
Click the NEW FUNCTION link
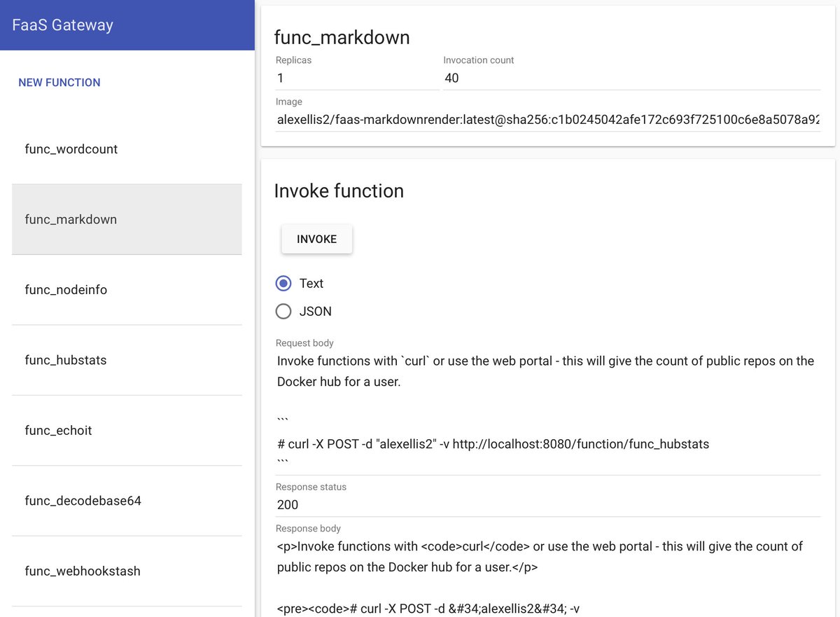click(59, 83)
